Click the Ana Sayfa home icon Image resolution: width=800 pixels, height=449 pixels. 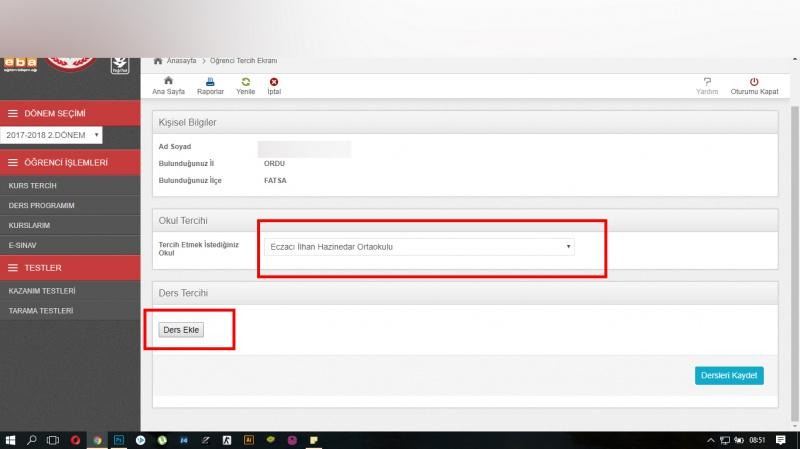(x=168, y=81)
